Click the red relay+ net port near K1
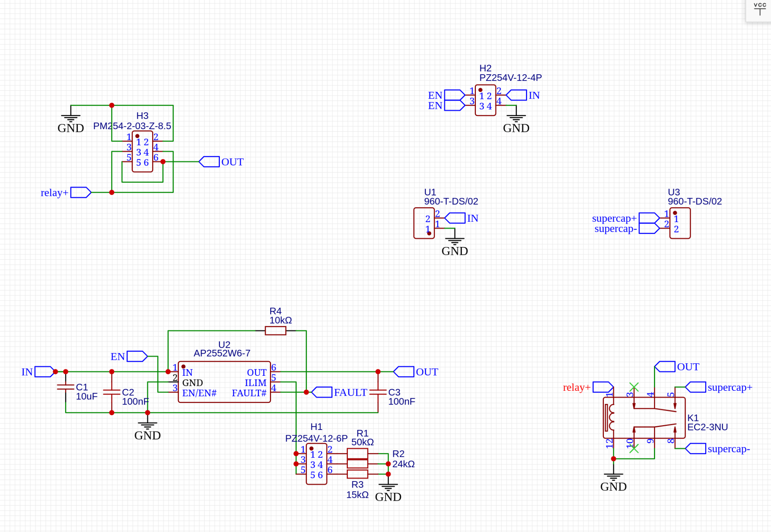This screenshot has height=532, width=771. point(603,387)
